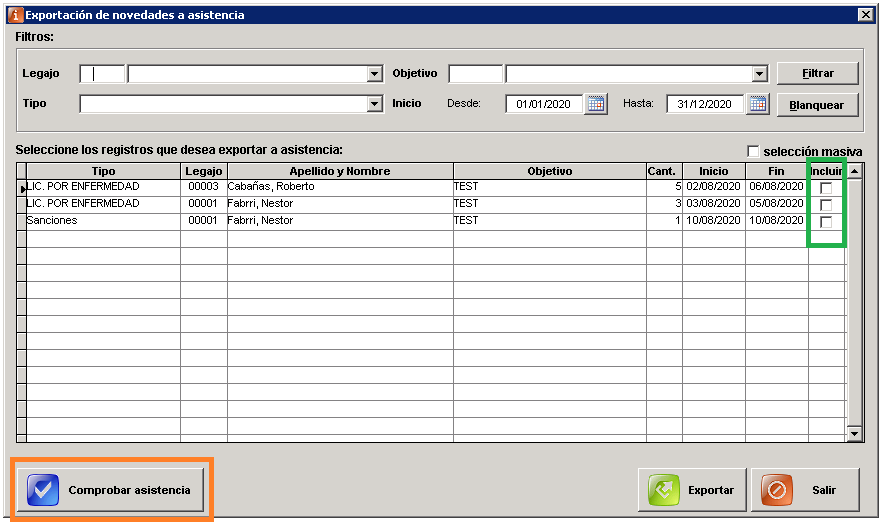Expand the Tipo dropdown list
Viewport: 885px width, 526px height.
(x=374, y=104)
